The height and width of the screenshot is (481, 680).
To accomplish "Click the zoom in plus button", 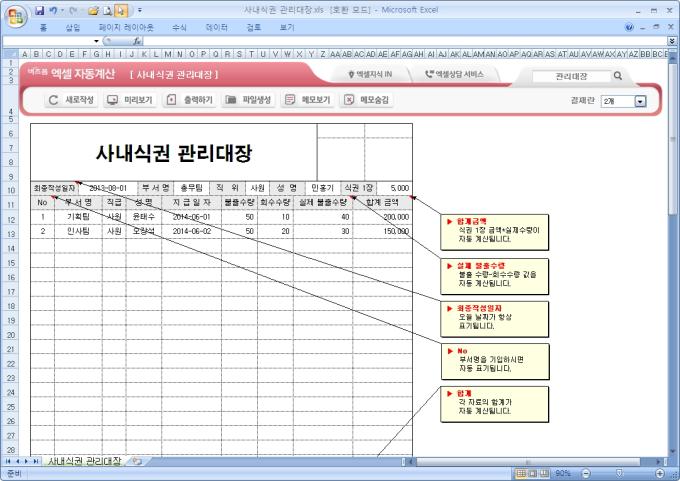I will 660,473.
